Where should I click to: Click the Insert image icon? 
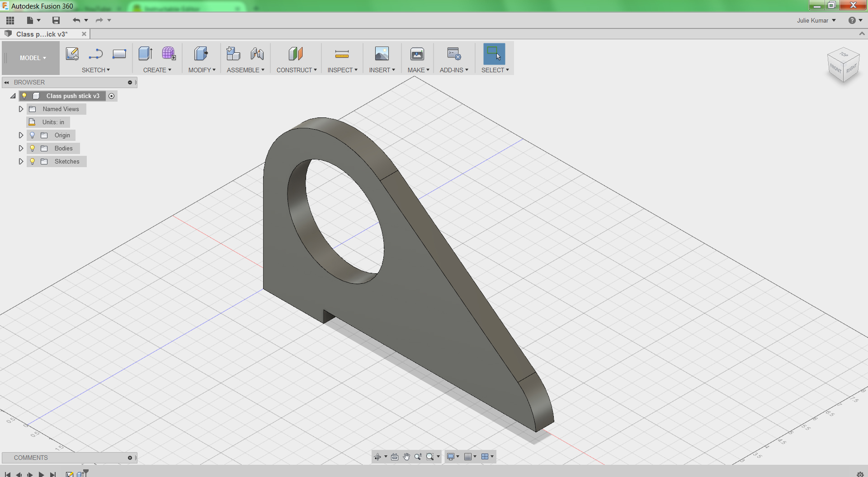(x=382, y=54)
